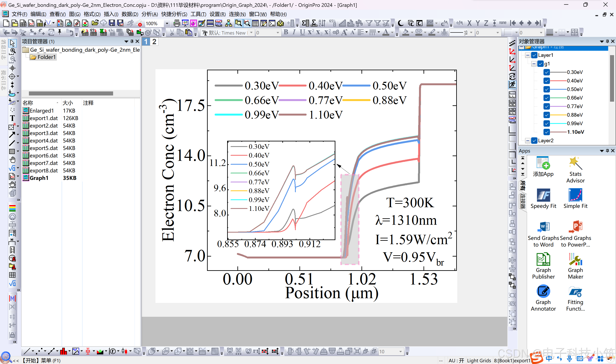Viewport: 616px width, 364px height.
Task: Open export3.dat in project list
Action: pyautogui.click(x=43, y=133)
